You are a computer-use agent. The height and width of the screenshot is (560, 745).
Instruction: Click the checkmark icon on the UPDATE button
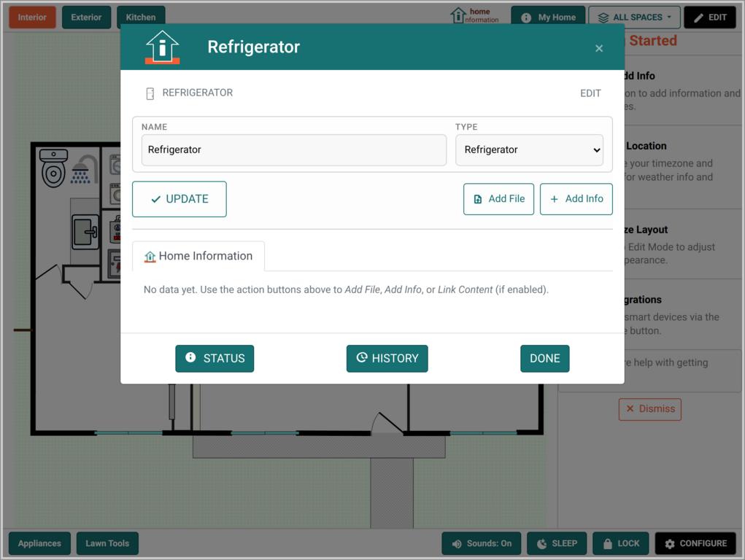click(156, 200)
